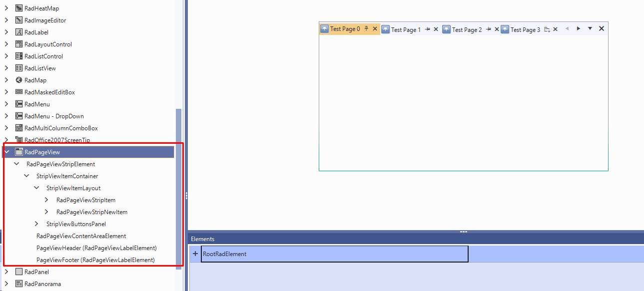644x291 pixels.
Task: Click the scroll-right arrow in the tab strip
Action: point(578,29)
